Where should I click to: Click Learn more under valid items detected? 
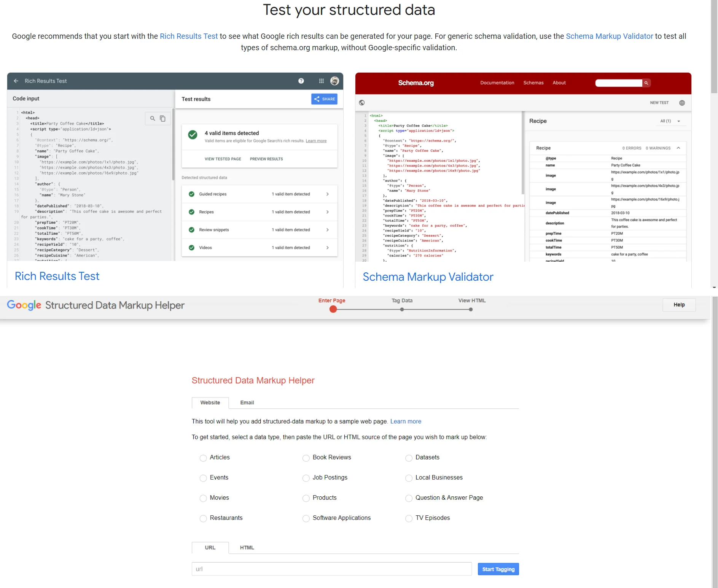coord(316,141)
